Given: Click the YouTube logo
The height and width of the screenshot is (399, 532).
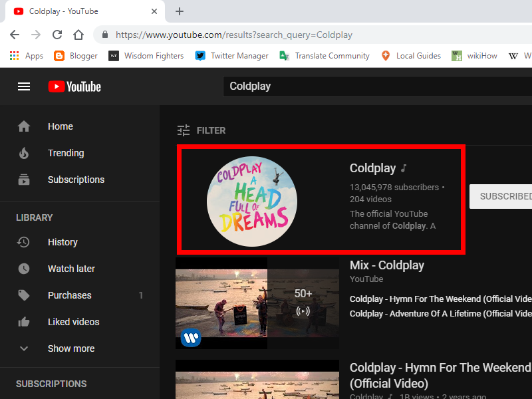Looking at the screenshot, I should point(74,86).
